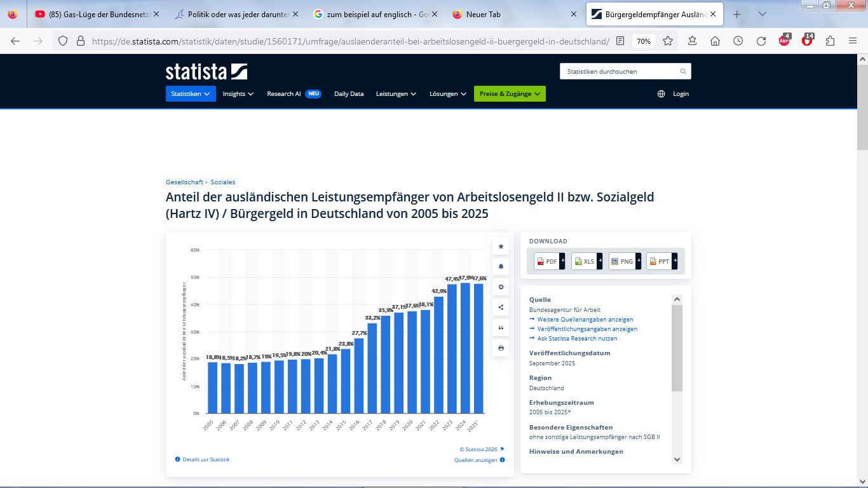Open the Preise & Zugänge dropdown
Image resolution: width=868 pixels, height=488 pixels.
point(510,94)
